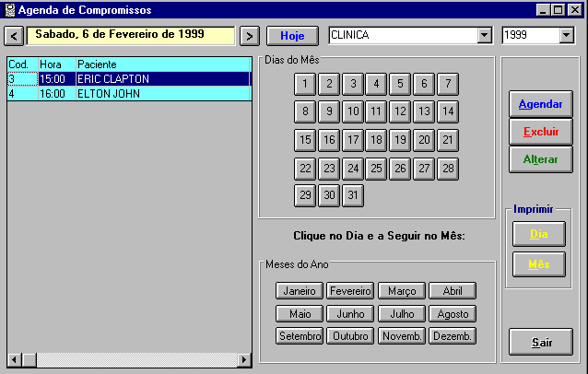Go to previous day arrow button
This screenshot has width=588, height=374.
point(14,36)
